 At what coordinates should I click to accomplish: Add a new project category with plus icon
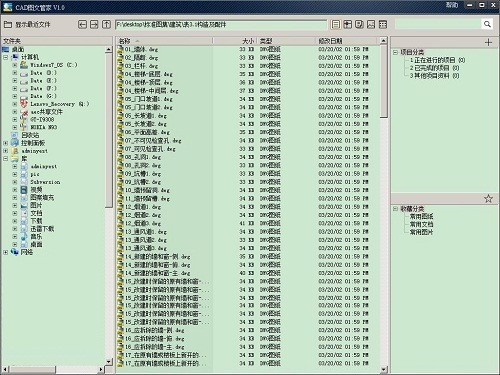[x=488, y=42]
